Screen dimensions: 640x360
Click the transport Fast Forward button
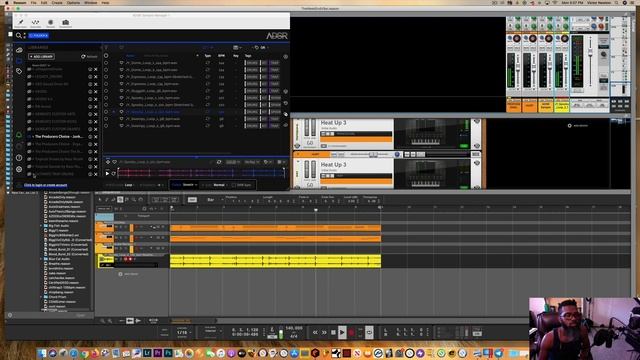(324, 333)
